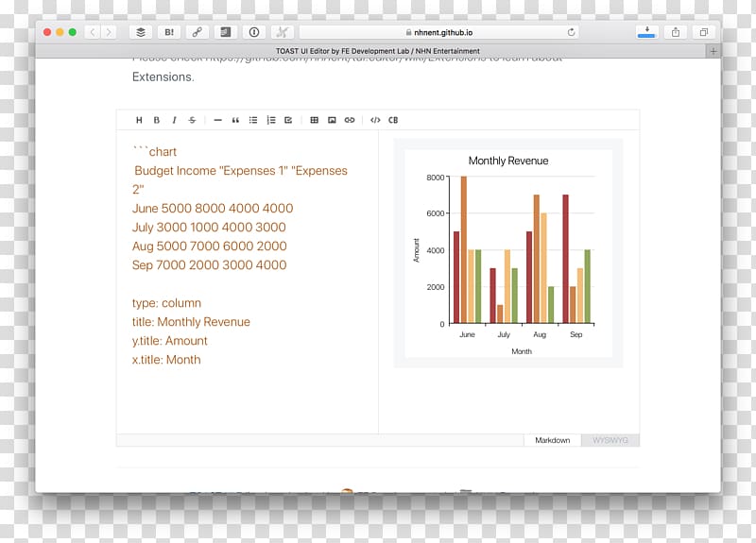Click the 'June 5000 8000 4000 4000' line

(213, 208)
